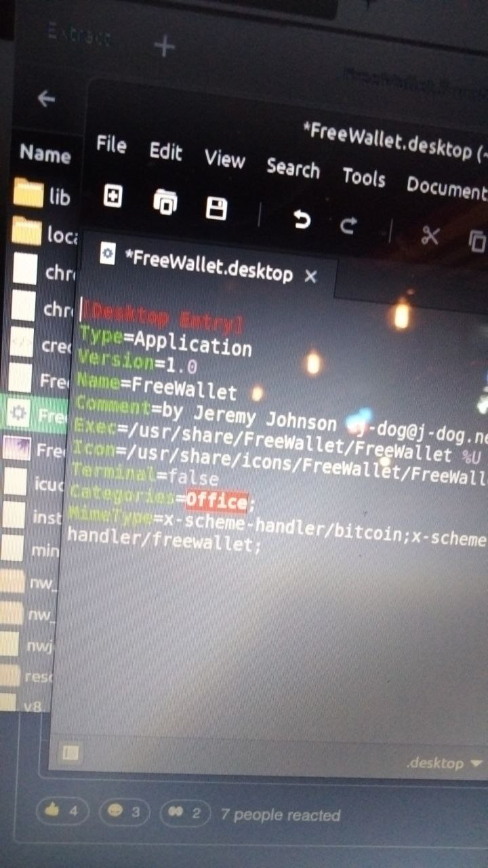Click the highlighted word Office

point(217,500)
